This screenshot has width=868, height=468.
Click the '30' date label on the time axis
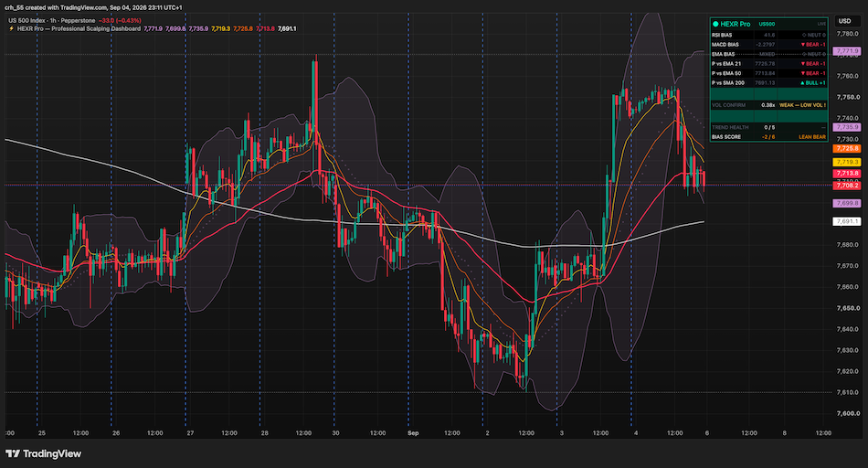335,433
